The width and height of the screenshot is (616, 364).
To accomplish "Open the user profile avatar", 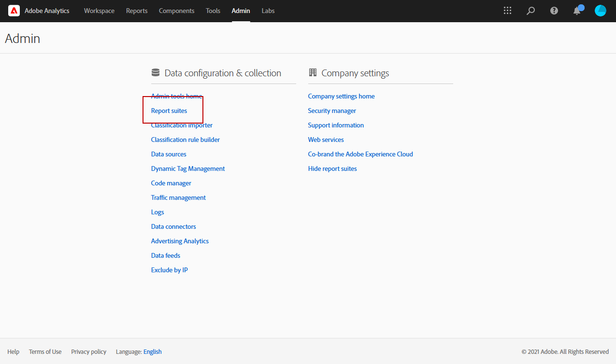I will (600, 11).
